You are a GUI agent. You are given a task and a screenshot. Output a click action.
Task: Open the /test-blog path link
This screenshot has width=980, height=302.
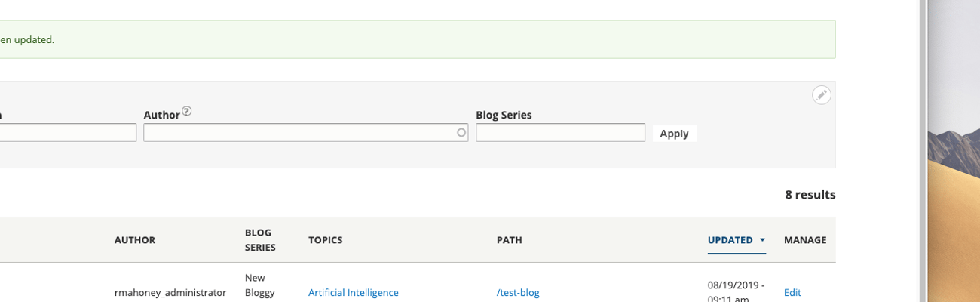tap(518, 293)
